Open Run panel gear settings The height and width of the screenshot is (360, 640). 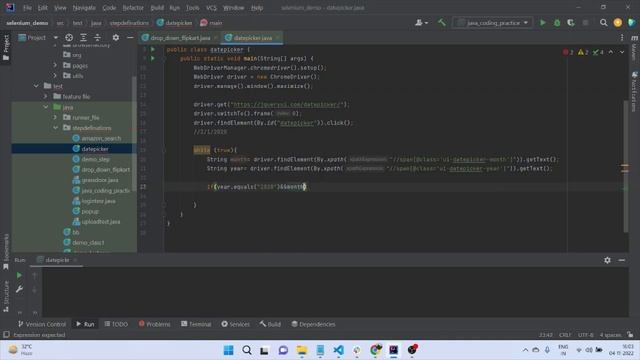pyautogui.click(x=607, y=260)
